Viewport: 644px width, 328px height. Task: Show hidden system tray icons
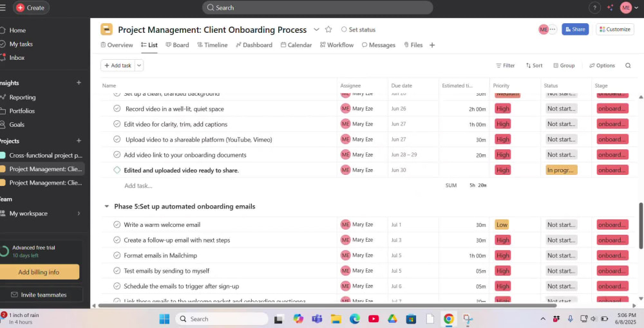543,318
